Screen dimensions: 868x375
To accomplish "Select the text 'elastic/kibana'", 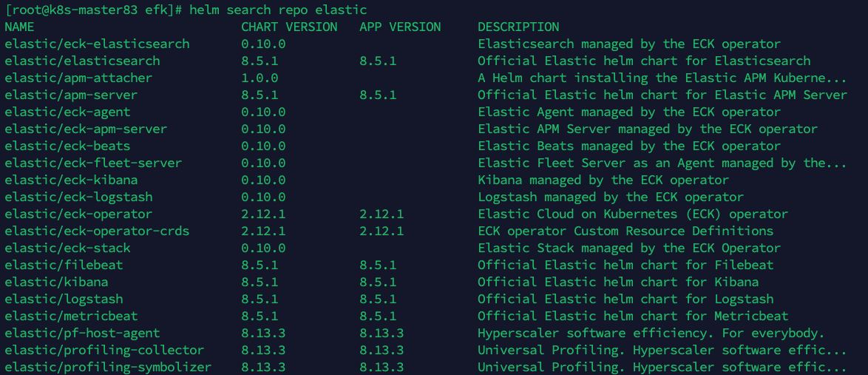I will click(x=56, y=282).
